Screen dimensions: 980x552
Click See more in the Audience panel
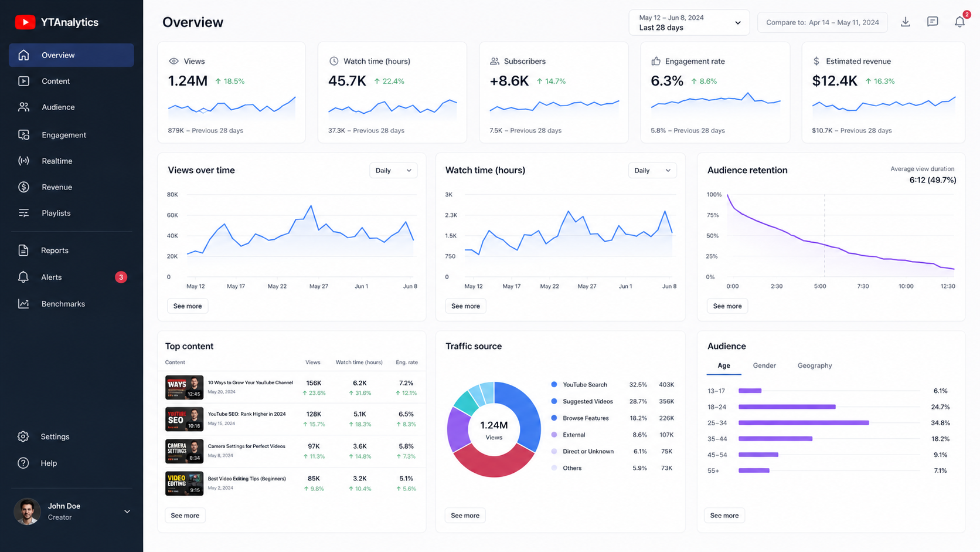coord(724,516)
